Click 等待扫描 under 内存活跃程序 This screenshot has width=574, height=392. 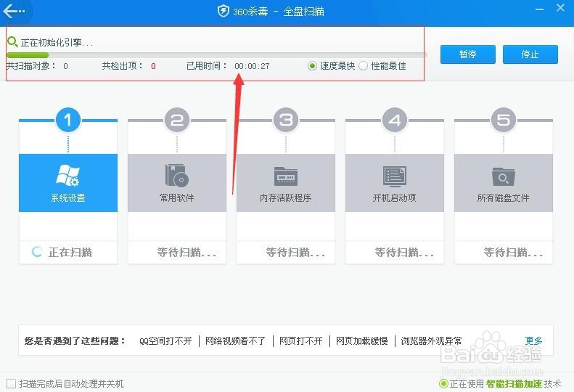click(295, 252)
